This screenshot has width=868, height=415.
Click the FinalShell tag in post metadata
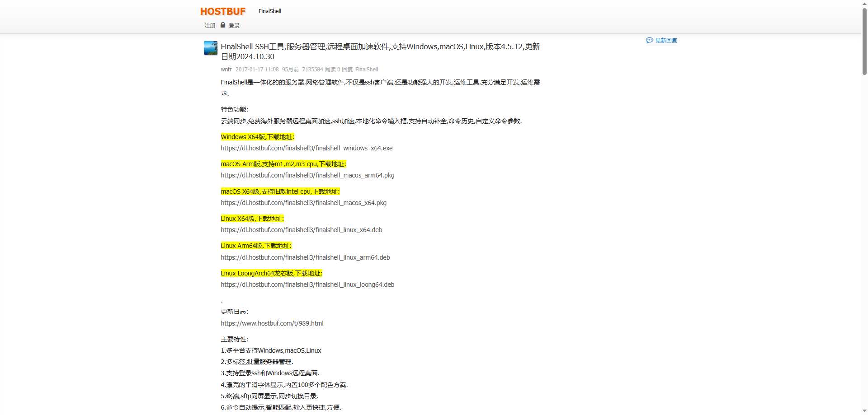click(x=367, y=70)
